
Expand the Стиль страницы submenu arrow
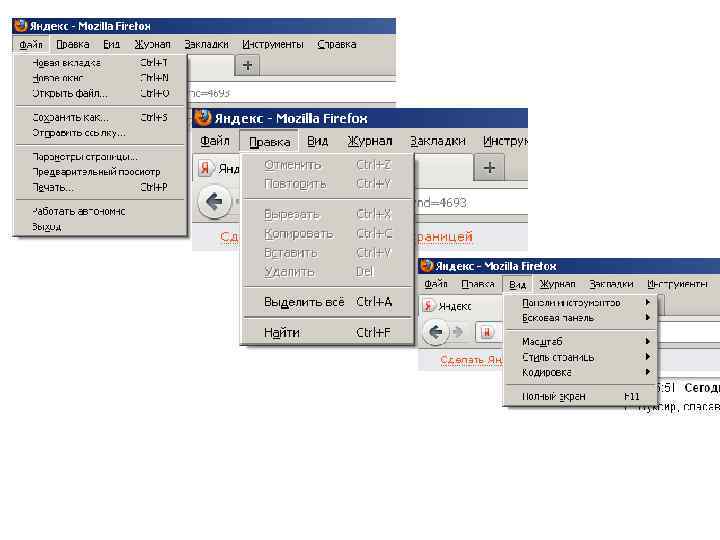tap(647, 357)
